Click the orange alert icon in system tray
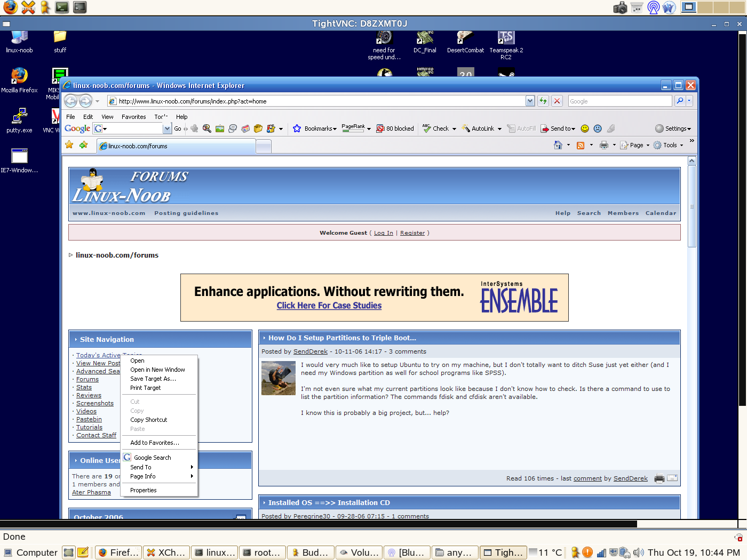 point(587,553)
